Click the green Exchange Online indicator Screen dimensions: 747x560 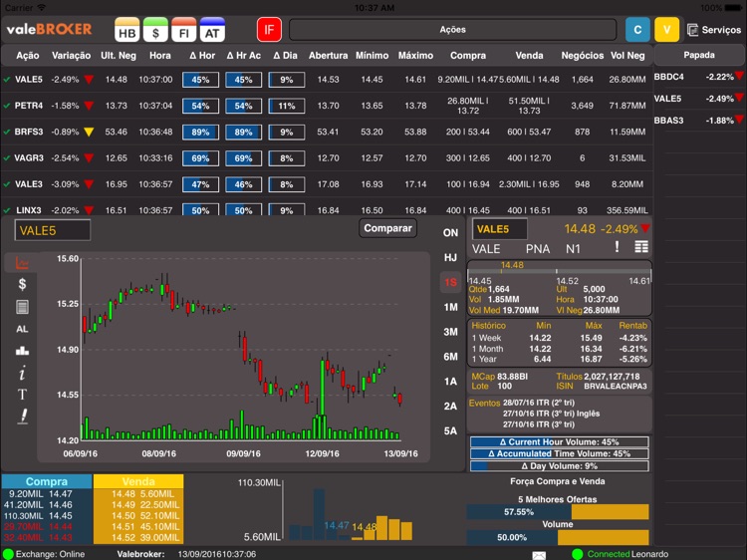click(8, 554)
